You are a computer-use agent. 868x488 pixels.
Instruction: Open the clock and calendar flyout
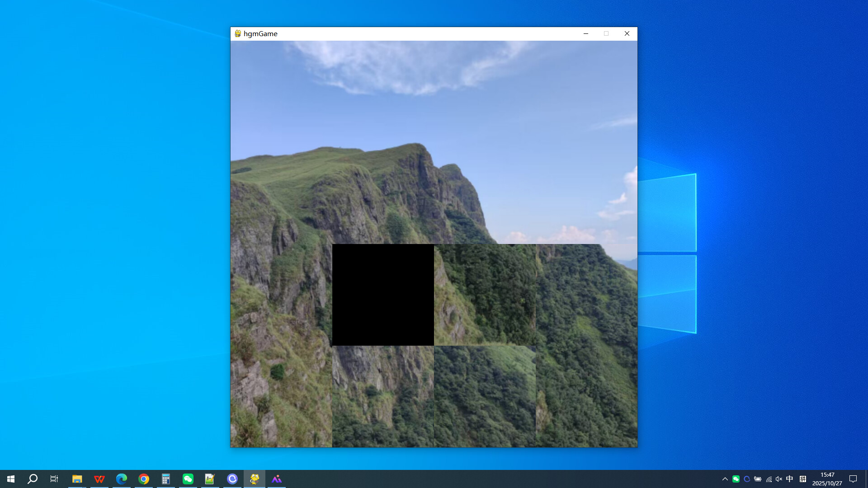(826, 479)
